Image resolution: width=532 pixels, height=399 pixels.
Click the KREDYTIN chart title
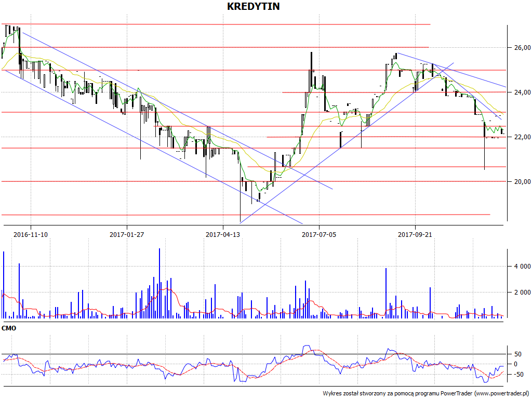pos(253,6)
